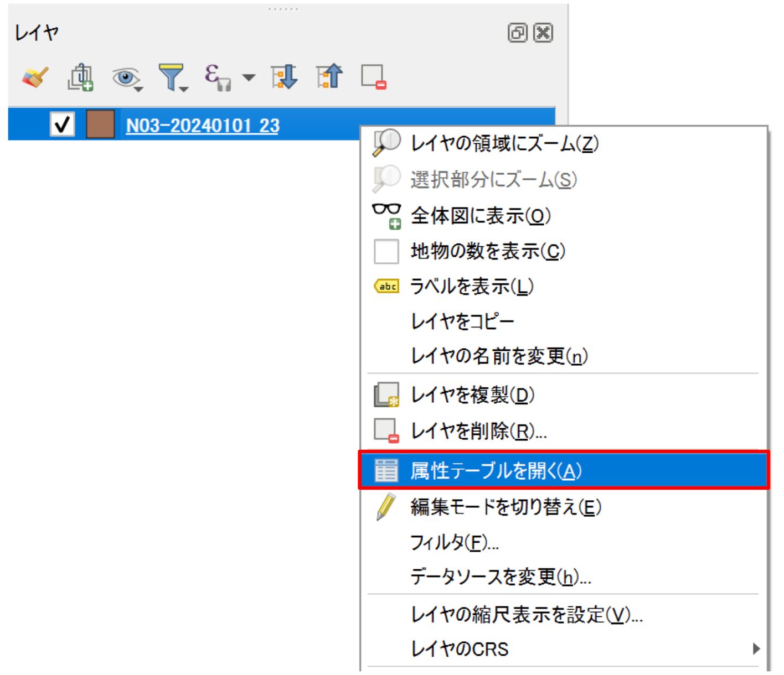Select レイヤをコピー from the menu
Viewport: 784px width, 675px height.
coord(564,321)
